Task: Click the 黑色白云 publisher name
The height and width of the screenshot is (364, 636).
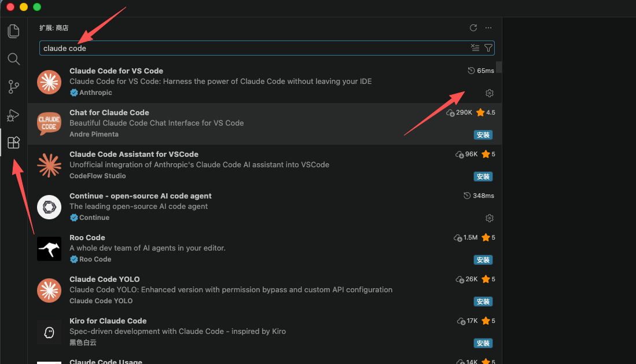Action: 83,343
